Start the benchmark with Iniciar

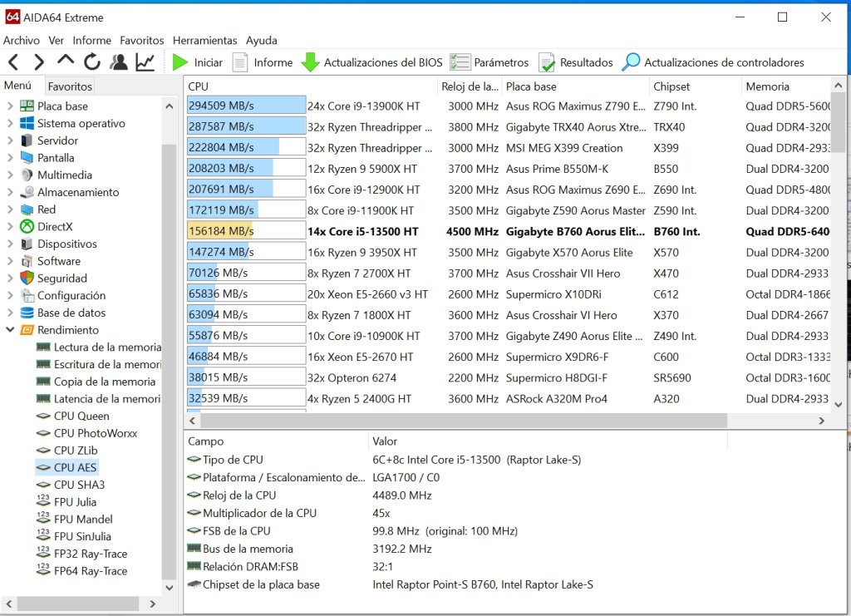(197, 62)
